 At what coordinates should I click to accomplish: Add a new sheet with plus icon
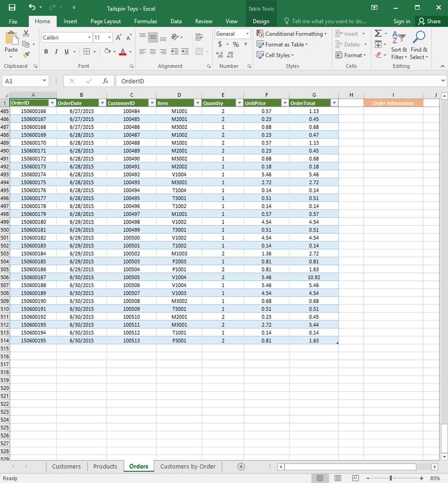coord(241,466)
